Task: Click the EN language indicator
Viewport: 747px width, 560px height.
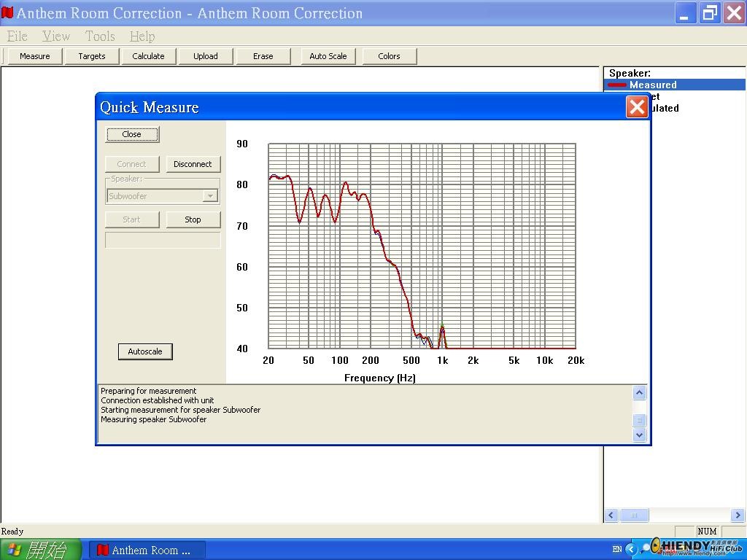Action: coord(617,550)
